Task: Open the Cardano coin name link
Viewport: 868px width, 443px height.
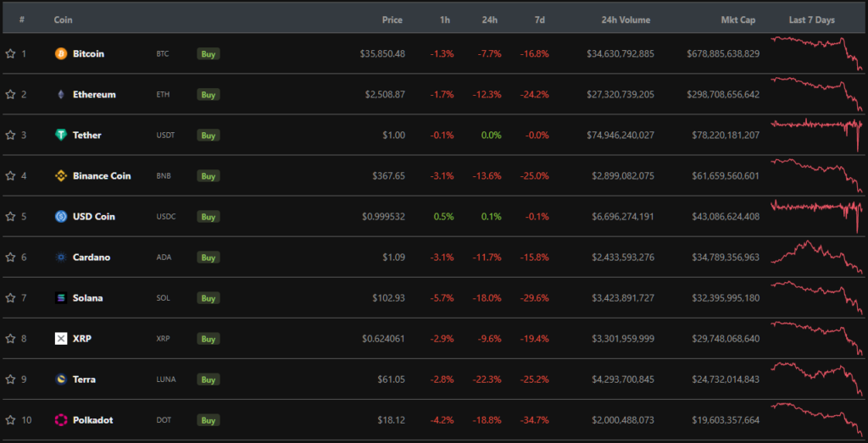Action: click(x=92, y=257)
